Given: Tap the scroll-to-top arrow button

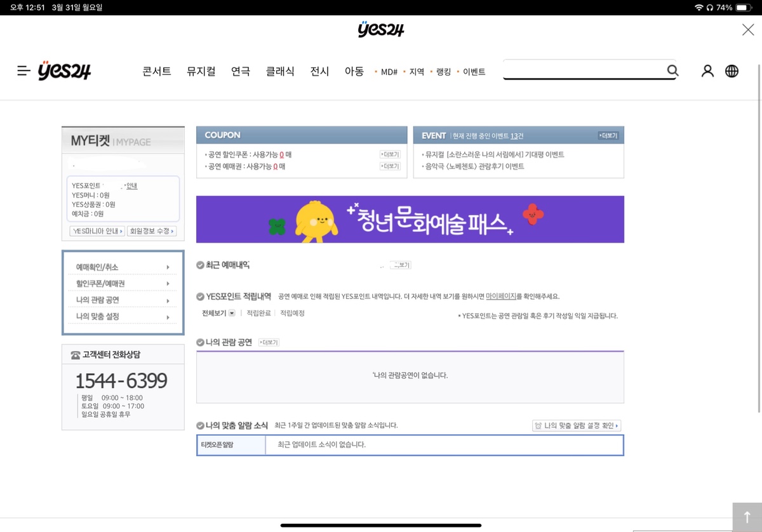Looking at the screenshot, I should point(747,517).
